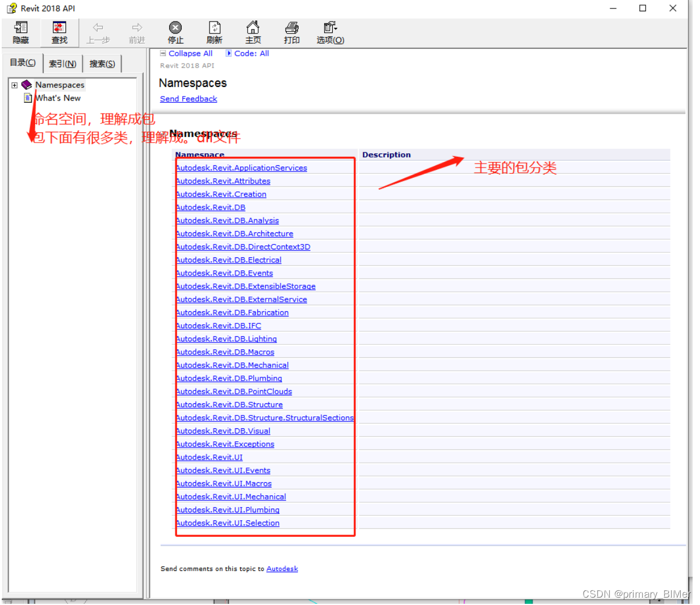
Task: Click the Revit 2018 API breadcrumb text
Action: (187, 66)
